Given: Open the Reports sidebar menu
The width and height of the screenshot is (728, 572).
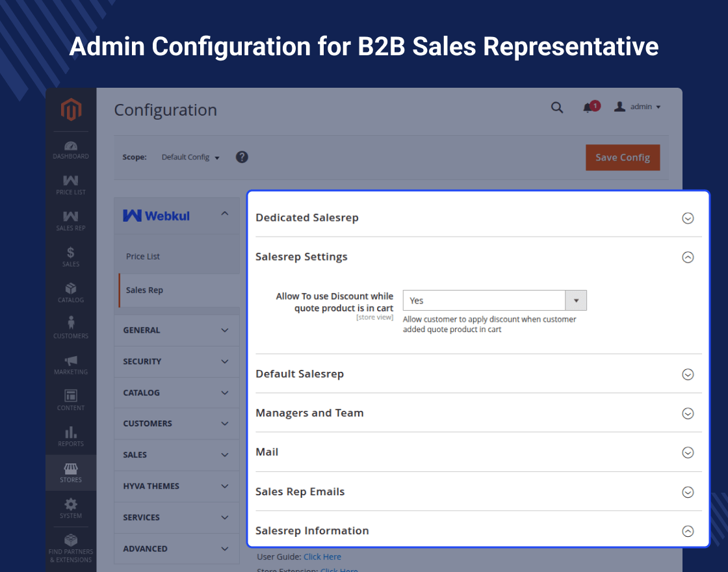Looking at the screenshot, I should 71,436.
